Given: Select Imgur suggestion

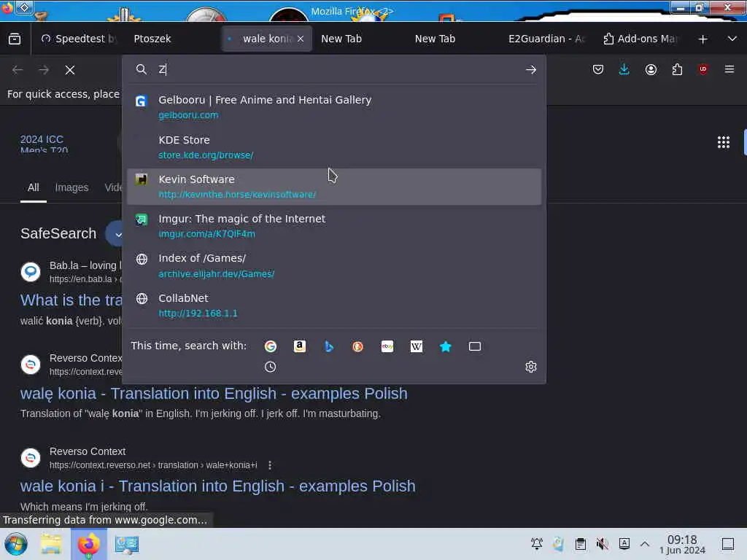Looking at the screenshot, I should coord(334,226).
